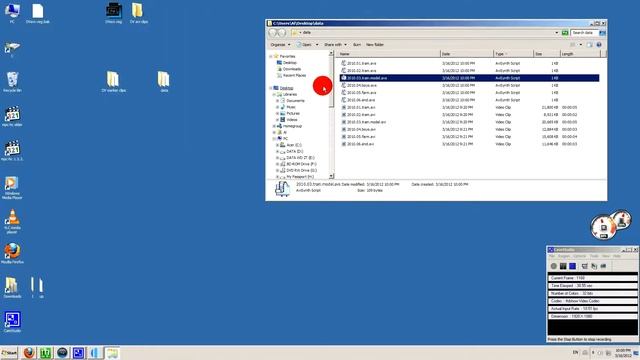Click the Open button in the Explorer toolbar
This screenshot has height=360, width=640.
point(304,44)
